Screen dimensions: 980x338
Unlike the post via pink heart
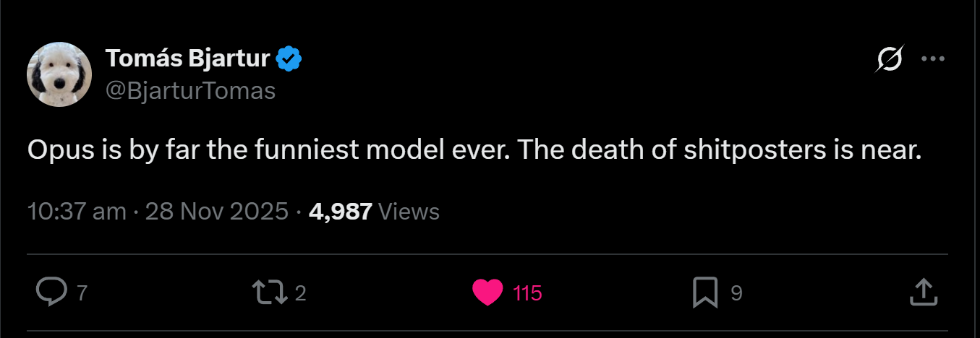pos(487,292)
